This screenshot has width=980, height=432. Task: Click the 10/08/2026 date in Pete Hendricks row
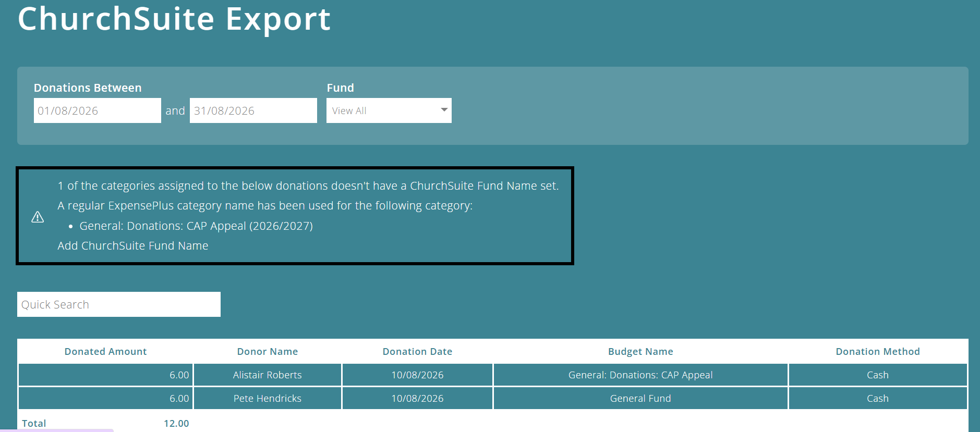(417, 398)
